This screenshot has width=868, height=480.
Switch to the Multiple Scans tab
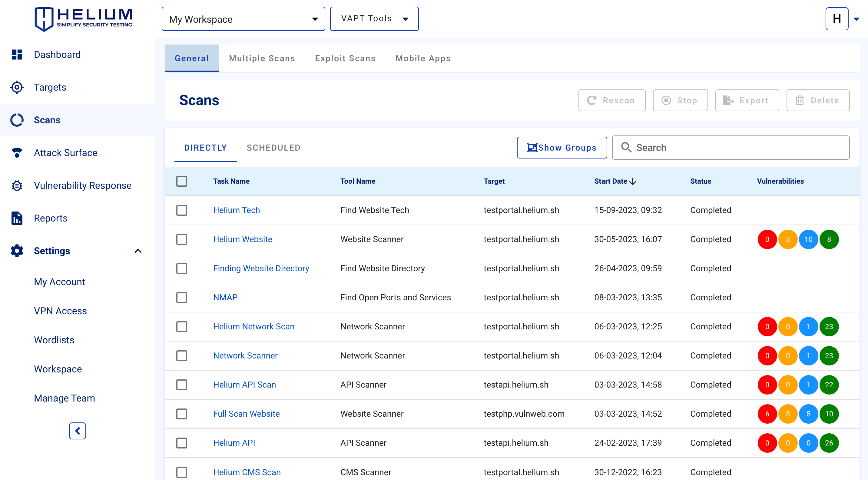[262, 58]
